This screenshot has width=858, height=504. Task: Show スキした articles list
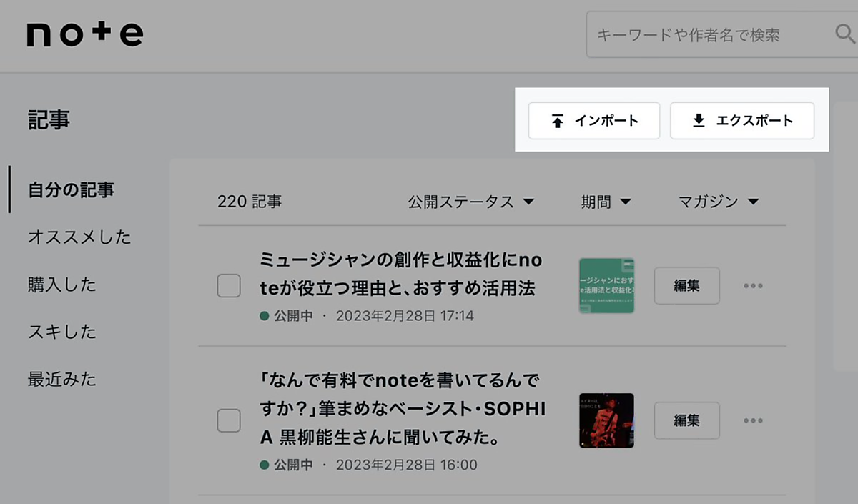point(61,332)
